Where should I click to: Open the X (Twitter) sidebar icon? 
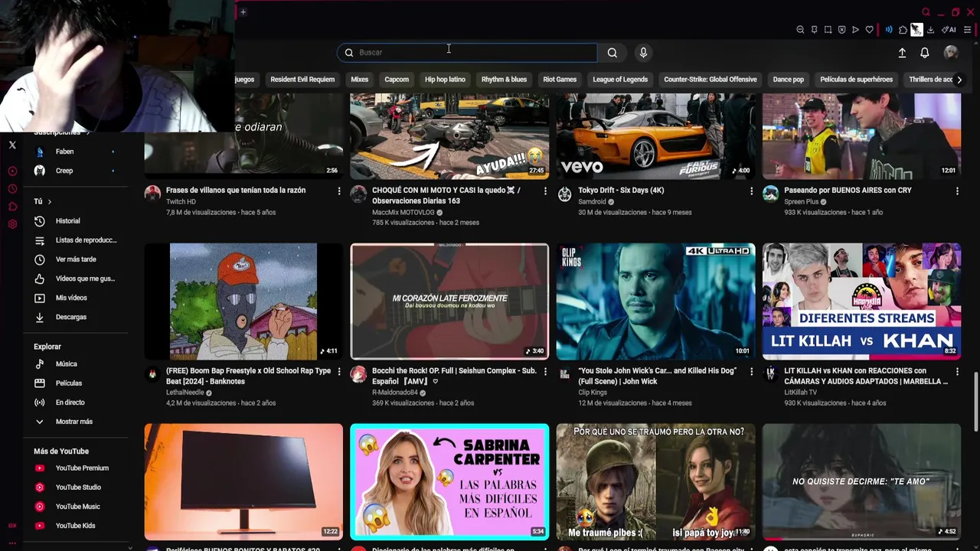click(12, 145)
